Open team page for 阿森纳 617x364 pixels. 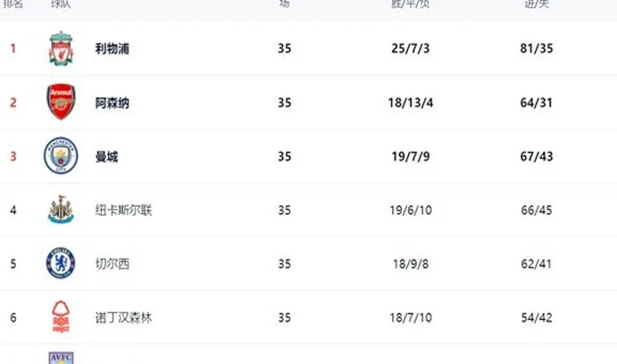(113, 103)
